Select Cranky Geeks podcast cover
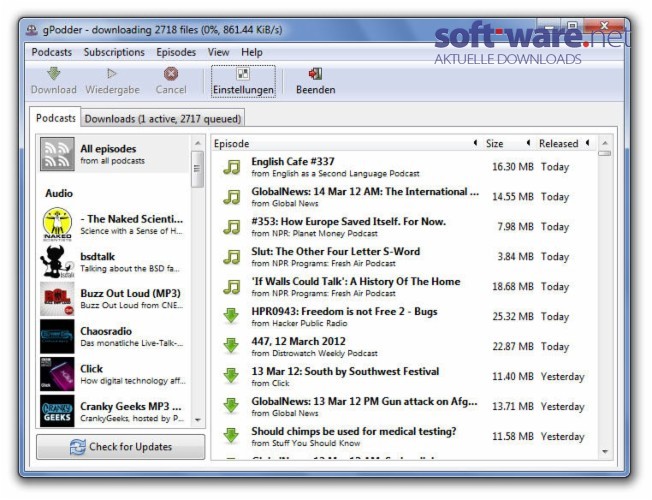 tap(57, 411)
